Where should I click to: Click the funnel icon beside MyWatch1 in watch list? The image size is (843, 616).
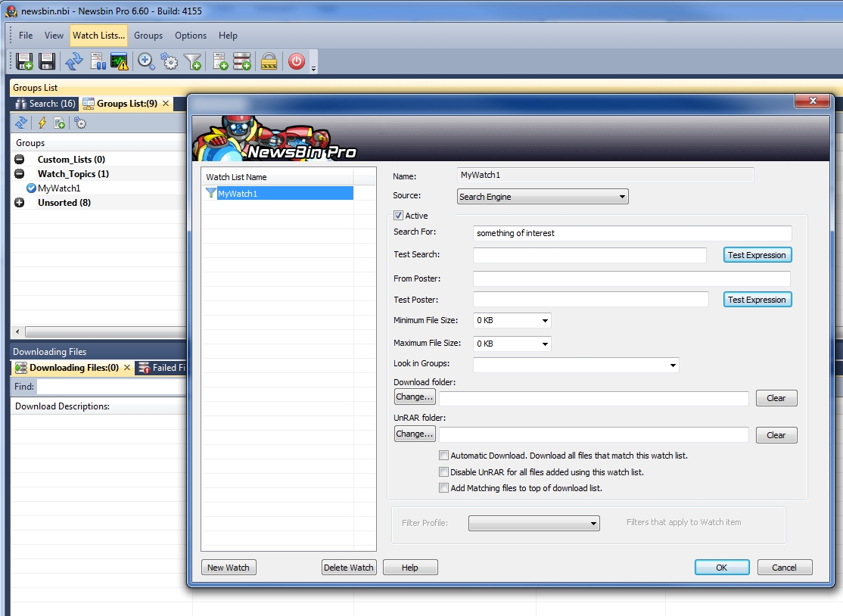tap(210, 194)
